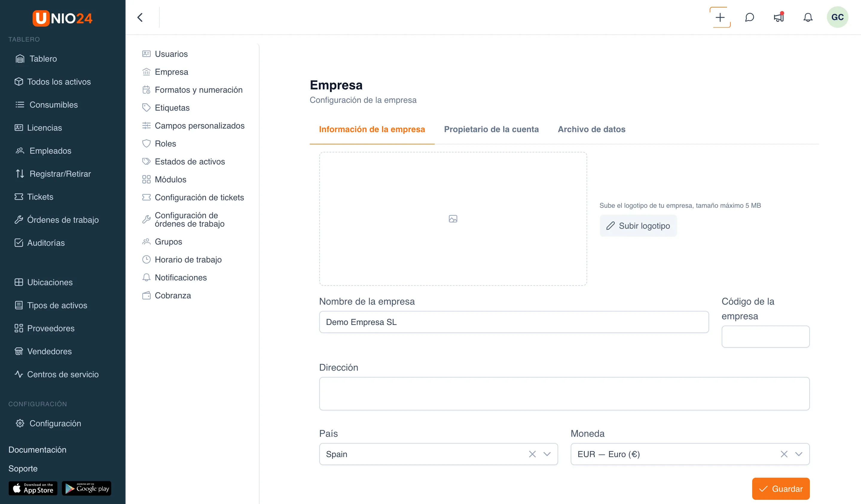Viewport: 861px width, 504px height.
Task: Click the Licencias card icon
Action: pos(19,128)
